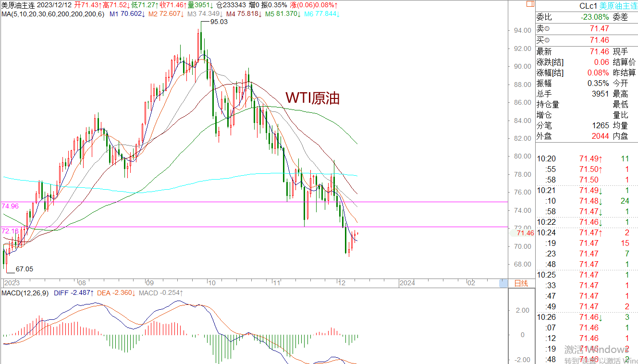The width and height of the screenshot is (638, 364).
Task: Click the 持仓量 label
Action: pyautogui.click(x=548, y=105)
